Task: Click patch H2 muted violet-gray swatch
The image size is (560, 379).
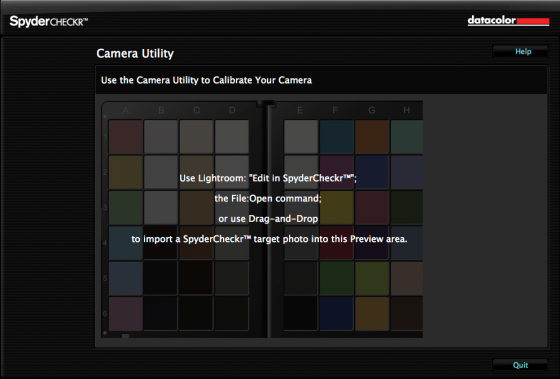Action: tap(407, 172)
